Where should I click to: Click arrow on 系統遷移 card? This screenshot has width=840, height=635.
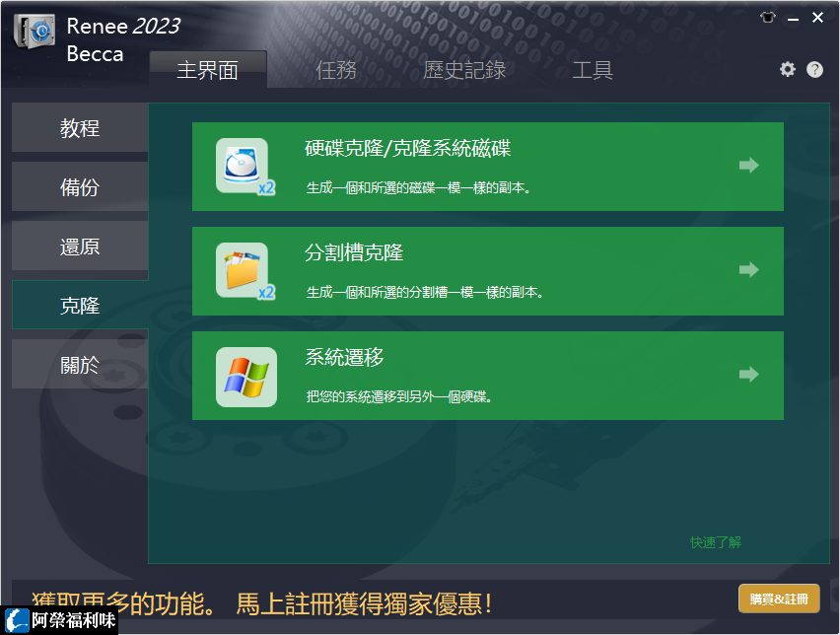coord(748,374)
